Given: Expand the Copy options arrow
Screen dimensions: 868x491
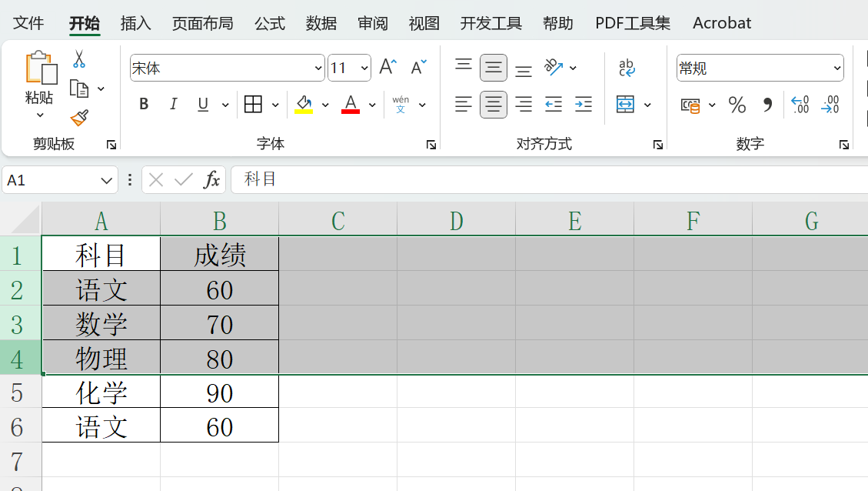Looking at the screenshot, I should (x=101, y=89).
